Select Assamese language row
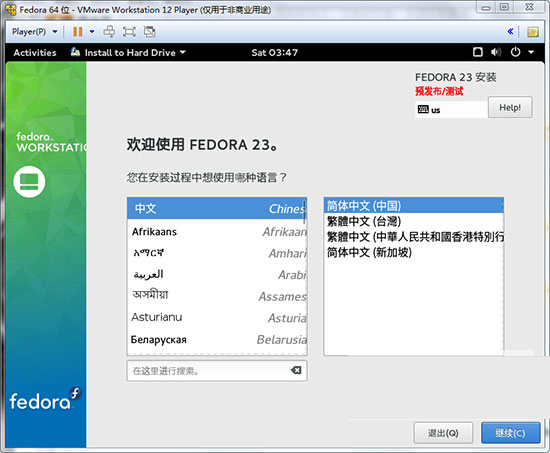Viewport: 550px width, 453px height. click(217, 296)
